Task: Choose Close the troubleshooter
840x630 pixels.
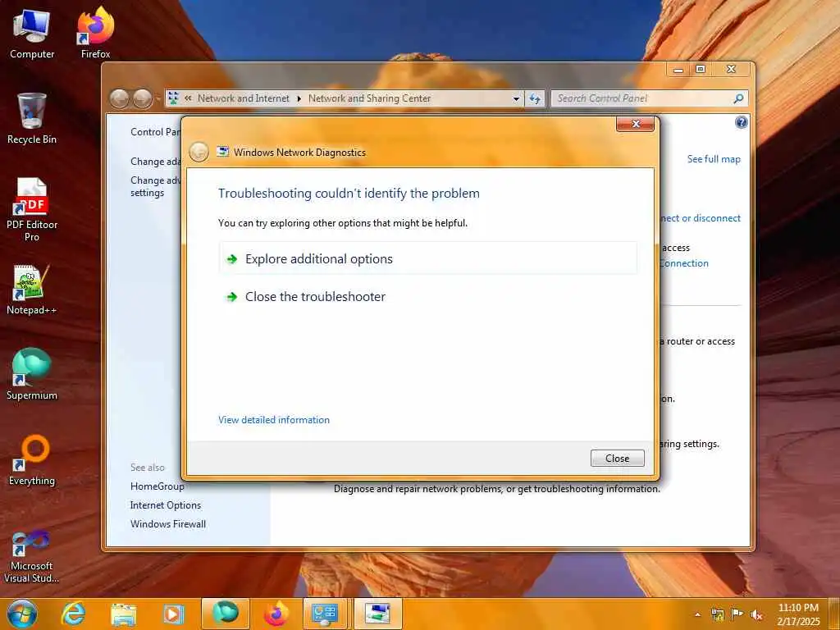Action: (x=428, y=297)
